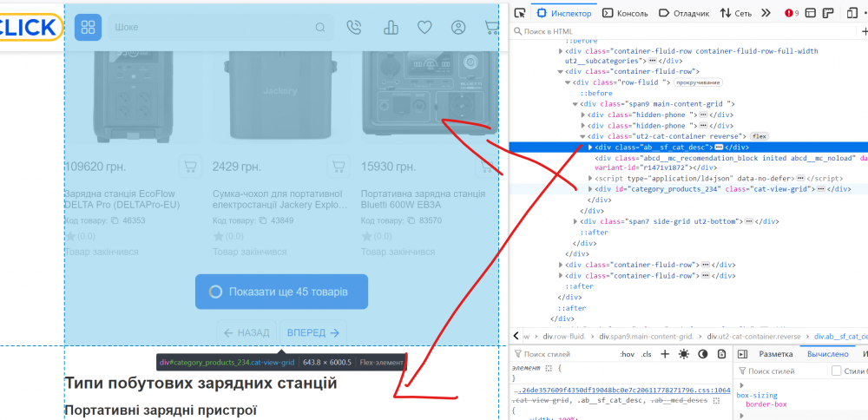Click the star rating of product 83570
The image size is (868, 420).
[x=366, y=236]
